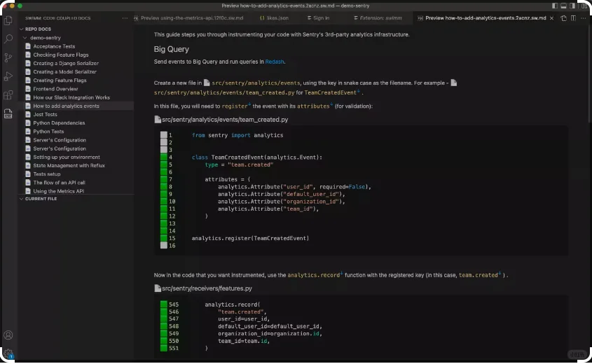The image size is (592, 364).
Task: Open the Using the Metrics API doc
Action: [x=59, y=191]
